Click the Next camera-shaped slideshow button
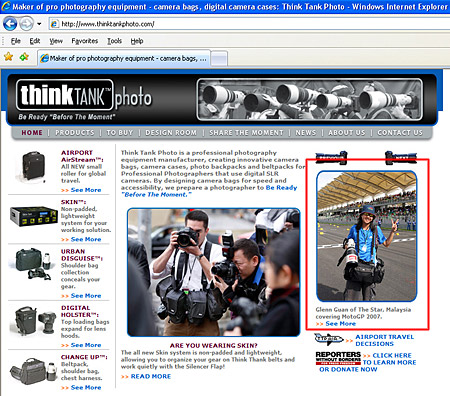The image size is (450, 396). click(401, 158)
